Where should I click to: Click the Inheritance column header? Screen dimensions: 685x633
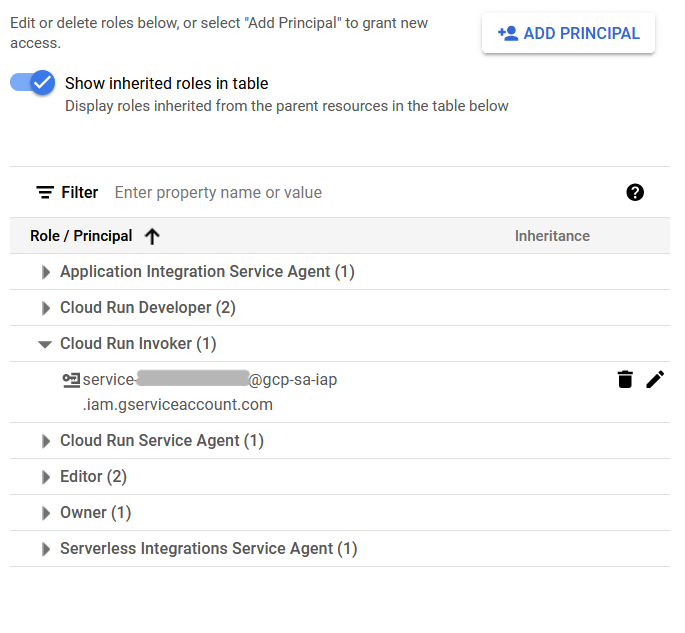(x=552, y=236)
